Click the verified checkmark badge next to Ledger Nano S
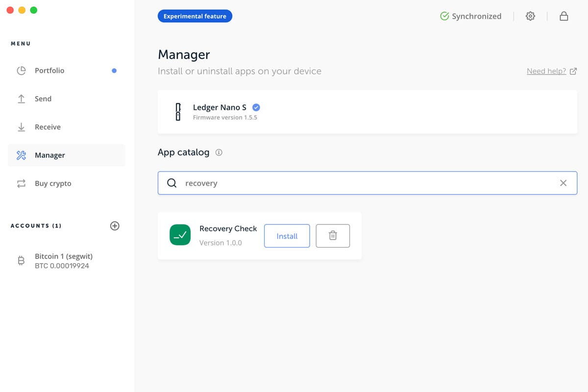Image resolution: width=588 pixels, height=392 pixels. pos(256,107)
